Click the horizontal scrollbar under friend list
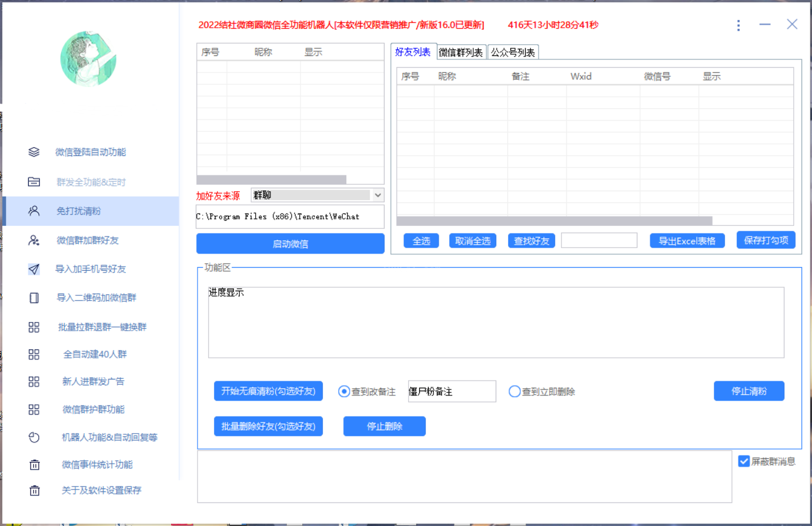Viewport: 812px width, 526px height. coord(554,221)
